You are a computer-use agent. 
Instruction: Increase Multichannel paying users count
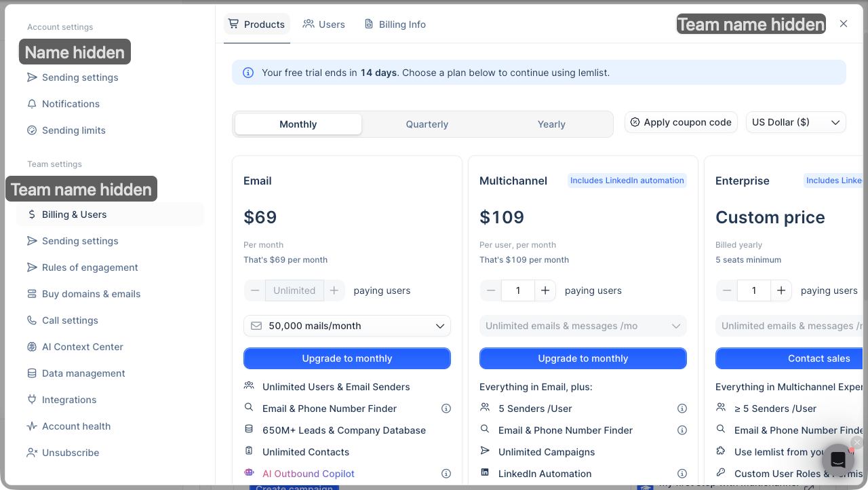(545, 290)
